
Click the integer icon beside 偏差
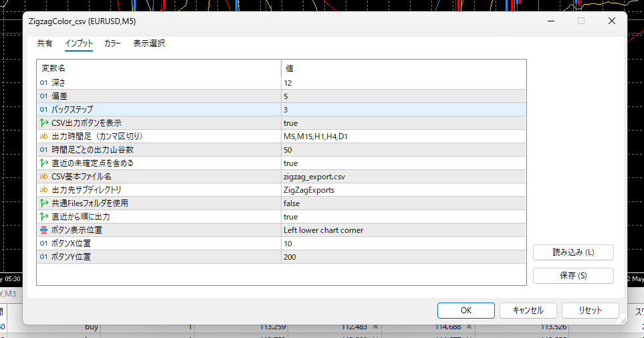click(44, 96)
